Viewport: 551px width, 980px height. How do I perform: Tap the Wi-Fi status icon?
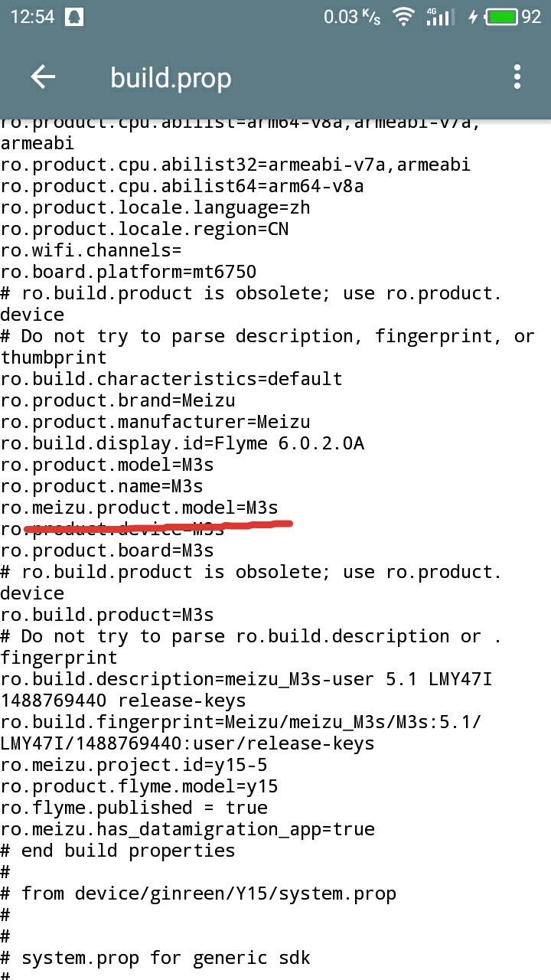(403, 17)
